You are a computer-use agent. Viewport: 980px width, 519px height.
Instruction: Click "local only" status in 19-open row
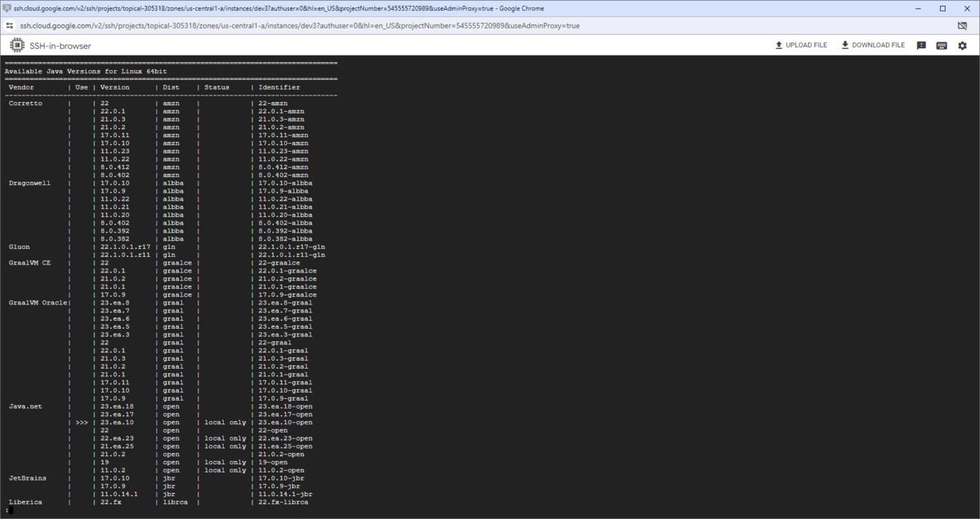(225, 462)
